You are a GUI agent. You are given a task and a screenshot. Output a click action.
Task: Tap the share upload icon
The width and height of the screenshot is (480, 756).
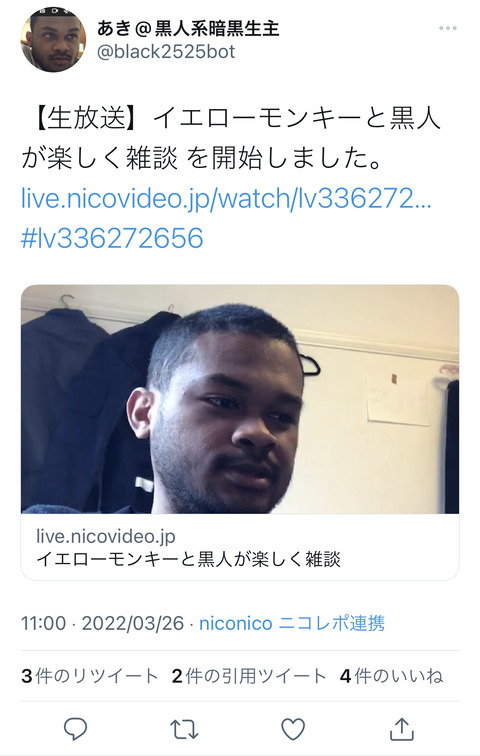[x=402, y=729]
